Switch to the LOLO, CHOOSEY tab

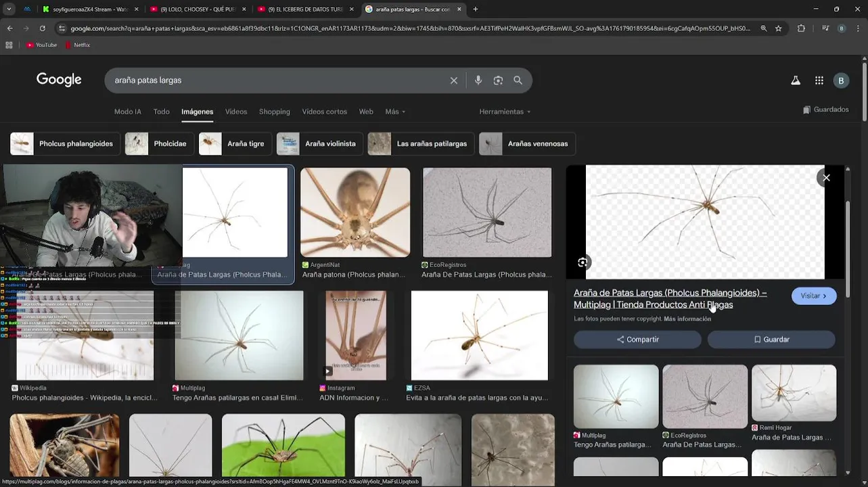tap(198, 9)
